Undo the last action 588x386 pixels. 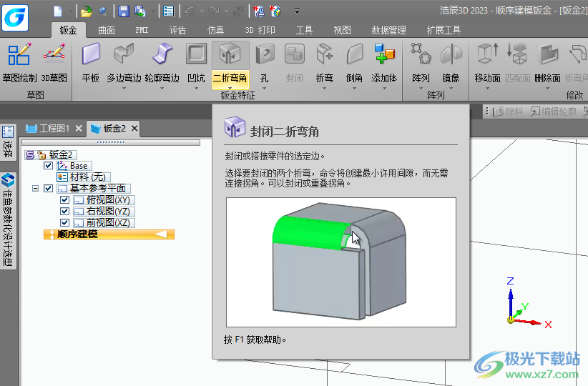[190, 11]
